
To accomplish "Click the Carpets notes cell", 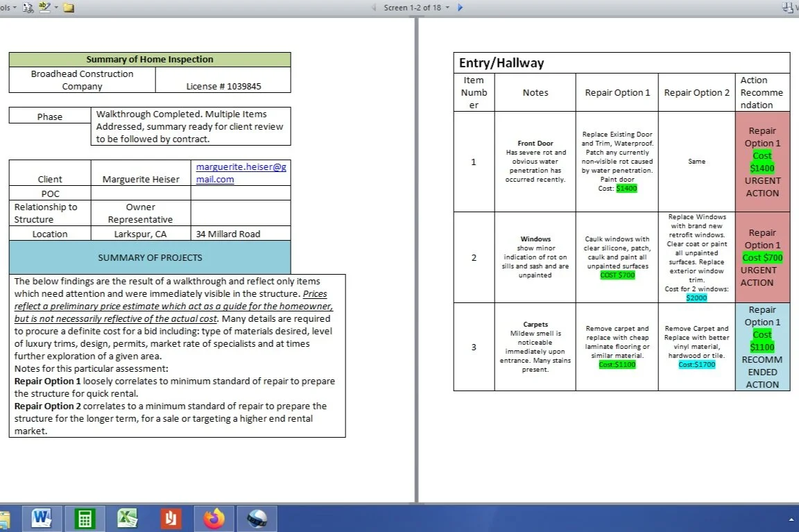I will [535, 347].
